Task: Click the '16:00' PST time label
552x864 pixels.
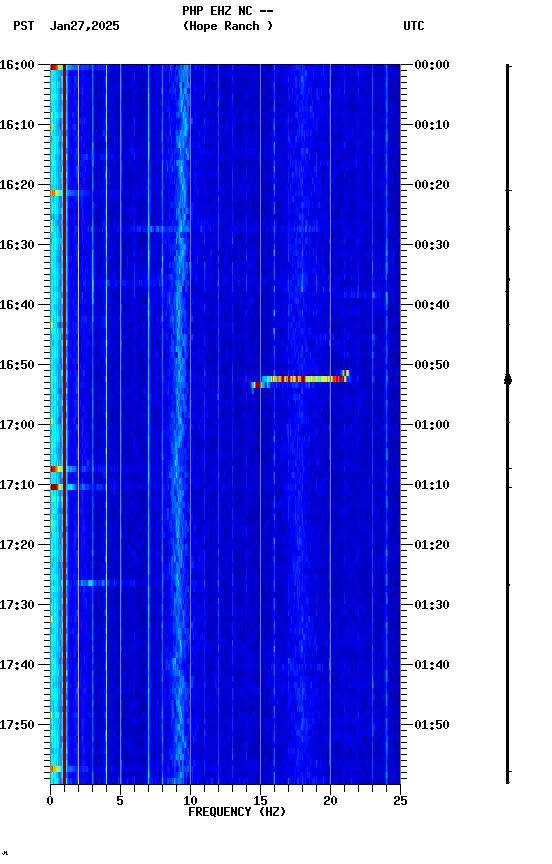Action: pyautogui.click(x=17, y=65)
